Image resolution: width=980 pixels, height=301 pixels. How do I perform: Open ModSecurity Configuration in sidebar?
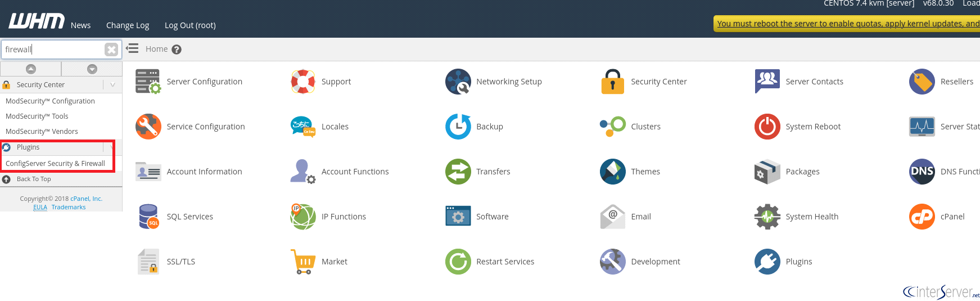tap(50, 101)
